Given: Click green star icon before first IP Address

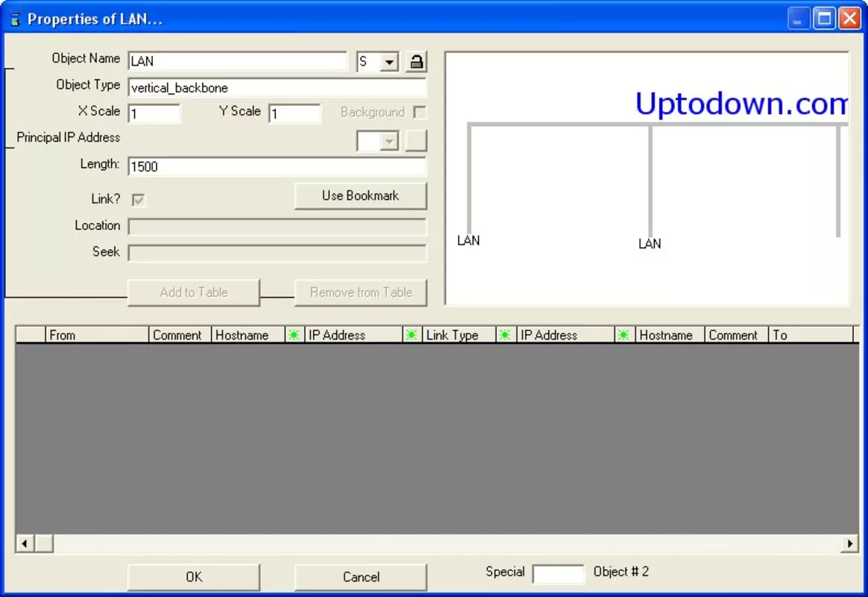Looking at the screenshot, I should pyautogui.click(x=294, y=335).
